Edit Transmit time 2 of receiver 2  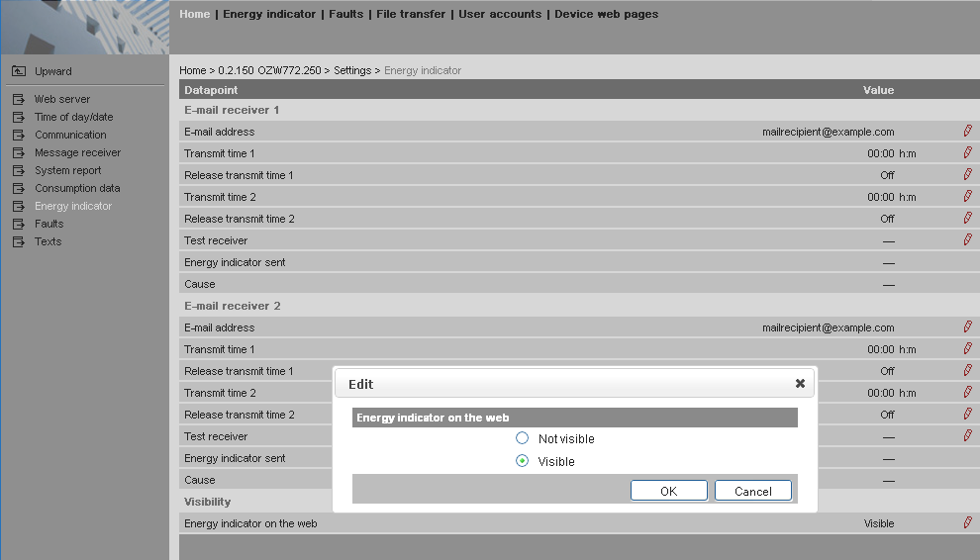967,392
